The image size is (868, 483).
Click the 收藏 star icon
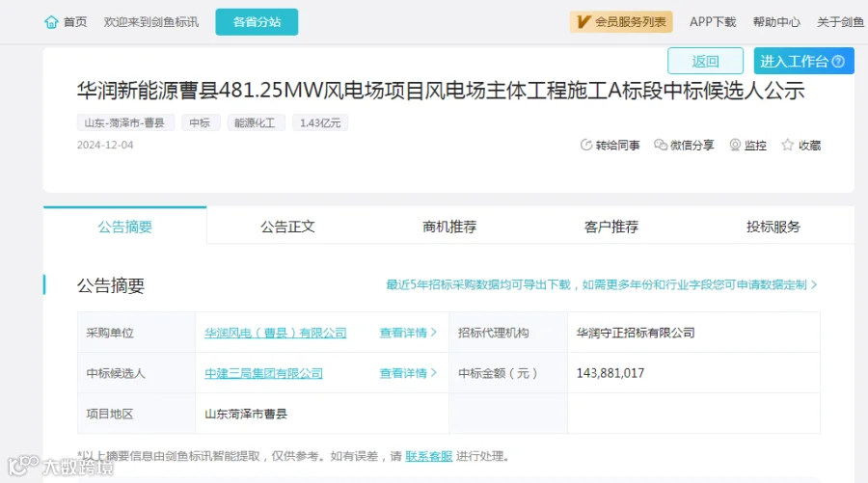(787, 145)
